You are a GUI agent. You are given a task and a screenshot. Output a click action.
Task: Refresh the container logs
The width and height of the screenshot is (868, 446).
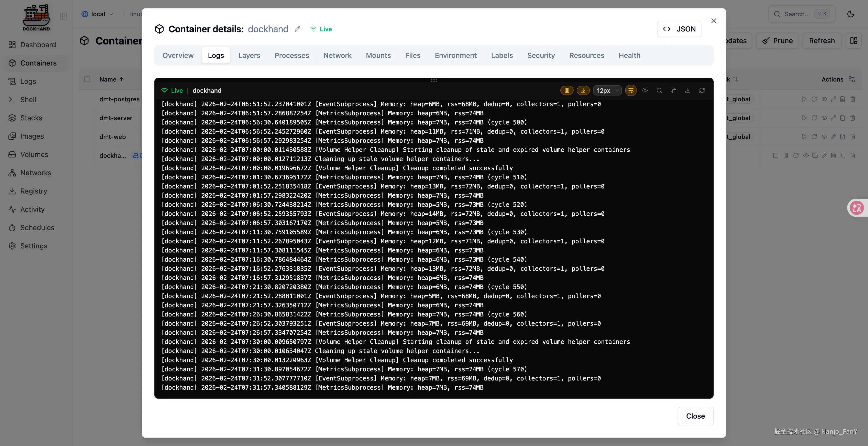(702, 90)
